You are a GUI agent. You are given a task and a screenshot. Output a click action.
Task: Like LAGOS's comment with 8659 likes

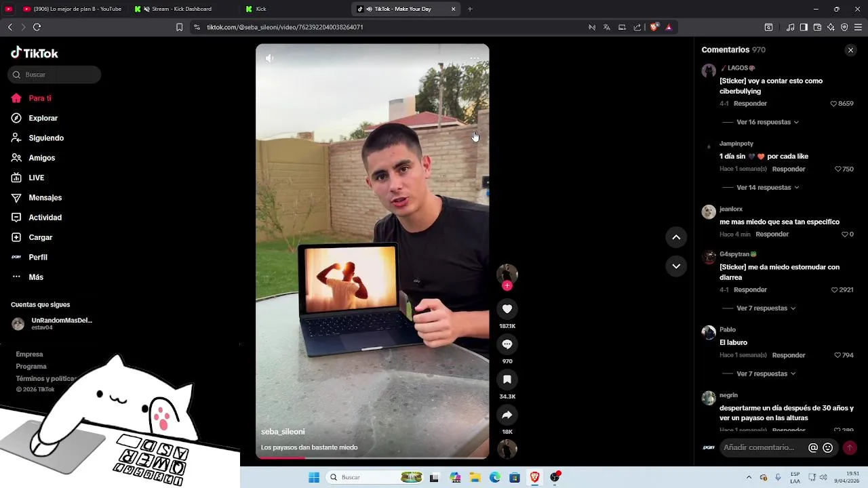coord(834,104)
